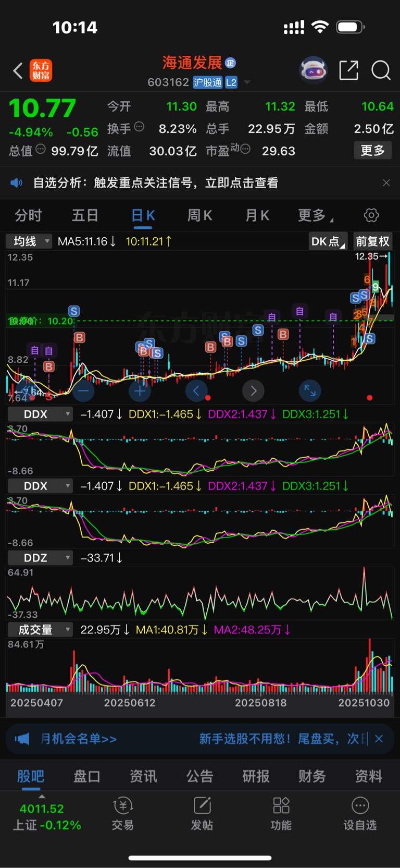Open the 股吧 tab

point(31,776)
